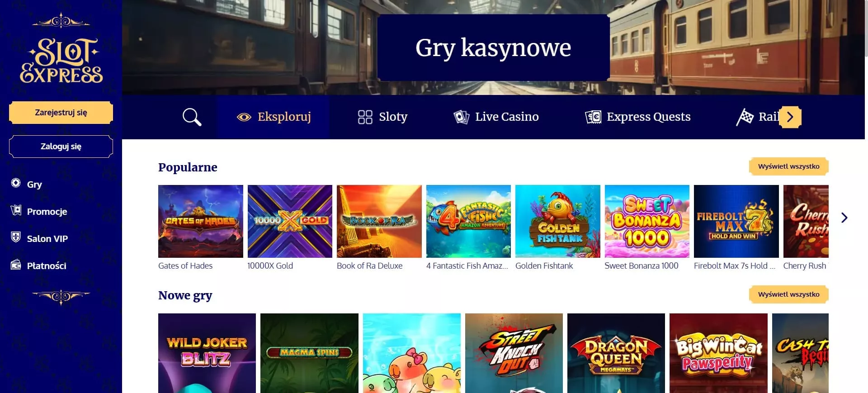The width and height of the screenshot is (868, 393).
Task: Click the Płatności wallet icon
Action: click(16, 265)
